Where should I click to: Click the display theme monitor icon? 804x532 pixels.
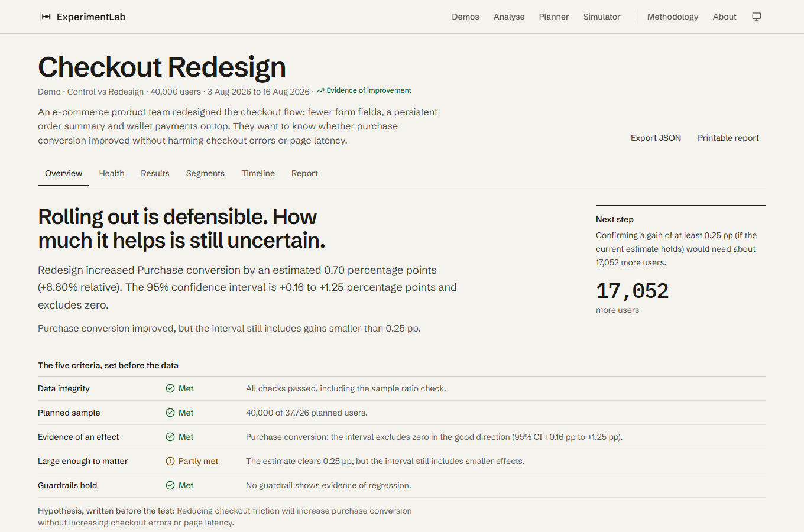(x=757, y=17)
